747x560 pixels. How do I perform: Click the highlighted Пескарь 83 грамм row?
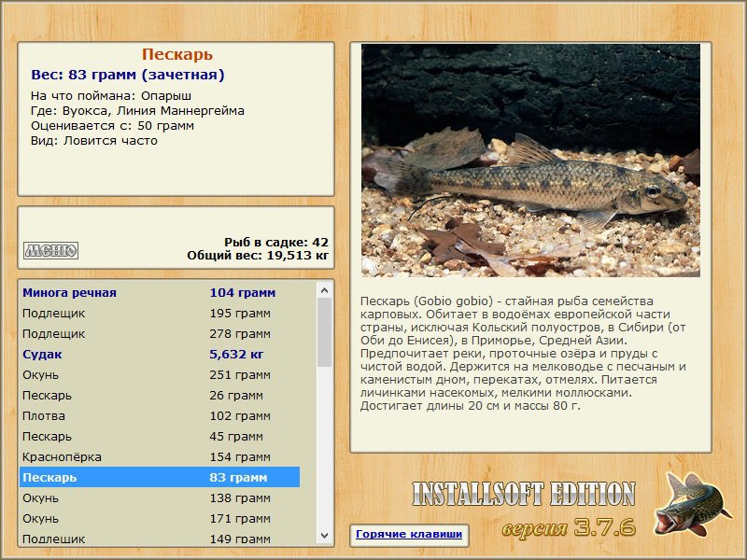pyautogui.click(x=160, y=477)
